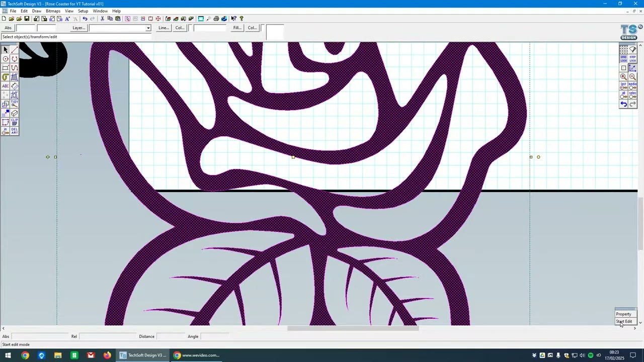
Task: Zoom in with the plus magnifier
Action: [623, 76]
